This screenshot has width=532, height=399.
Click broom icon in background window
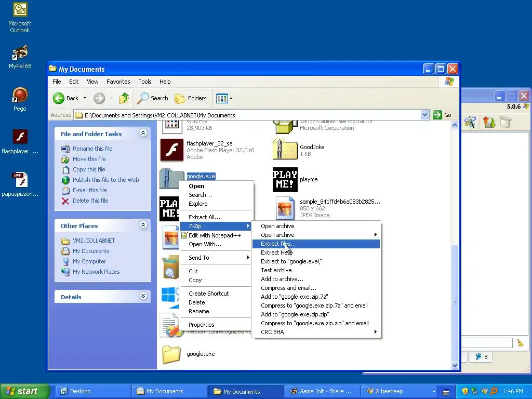pyautogui.click(x=520, y=343)
